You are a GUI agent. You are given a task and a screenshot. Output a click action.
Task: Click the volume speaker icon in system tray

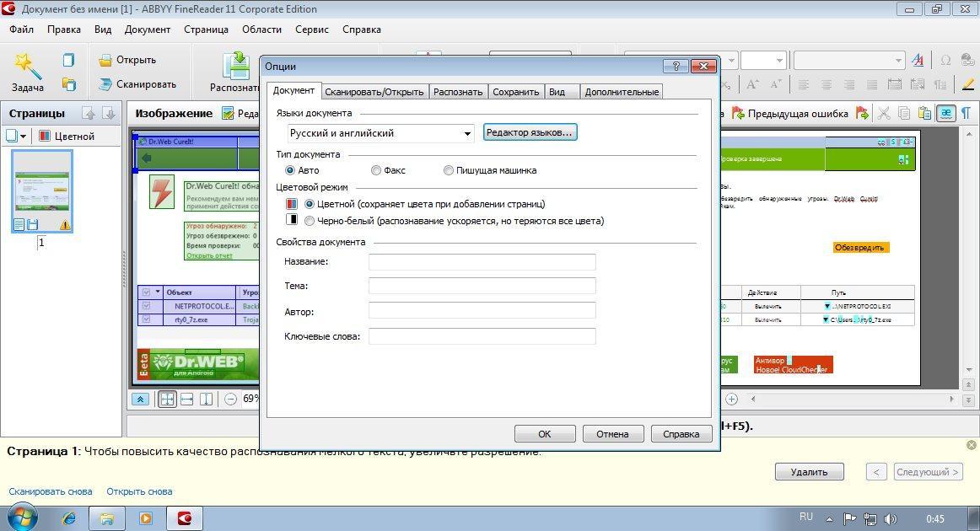(891, 518)
